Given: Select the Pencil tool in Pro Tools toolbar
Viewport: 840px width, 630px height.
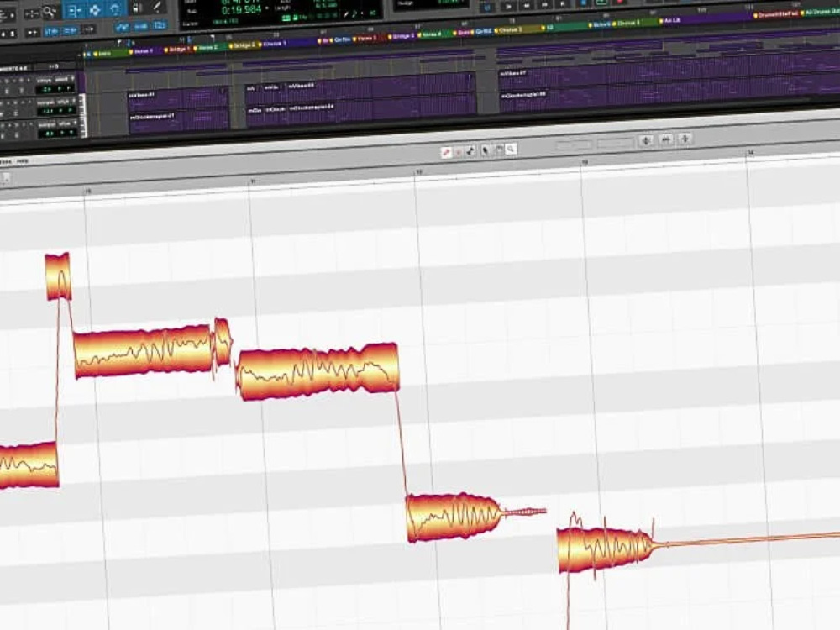Looking at the screenshot, I should pos(157,7).
